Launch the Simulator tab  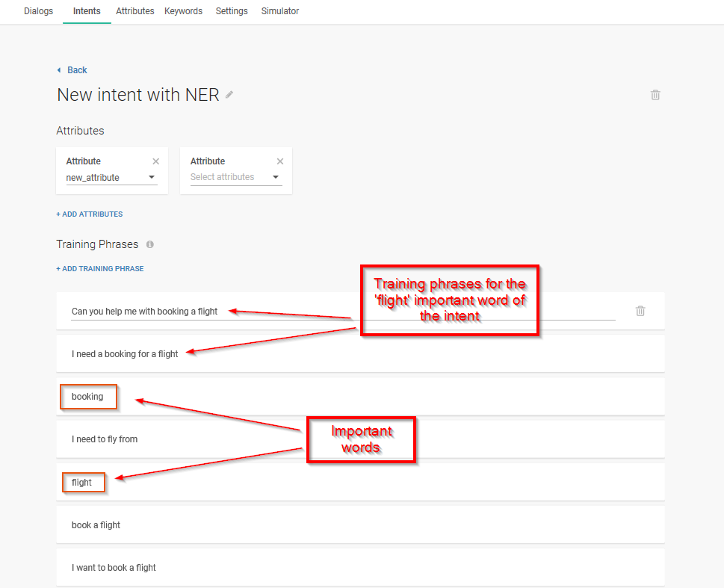tap(280, 11)
